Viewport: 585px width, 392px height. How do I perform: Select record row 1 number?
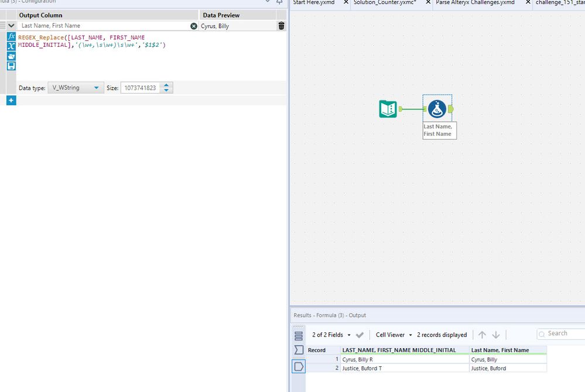pyautogui.click(x=323, y=360)
